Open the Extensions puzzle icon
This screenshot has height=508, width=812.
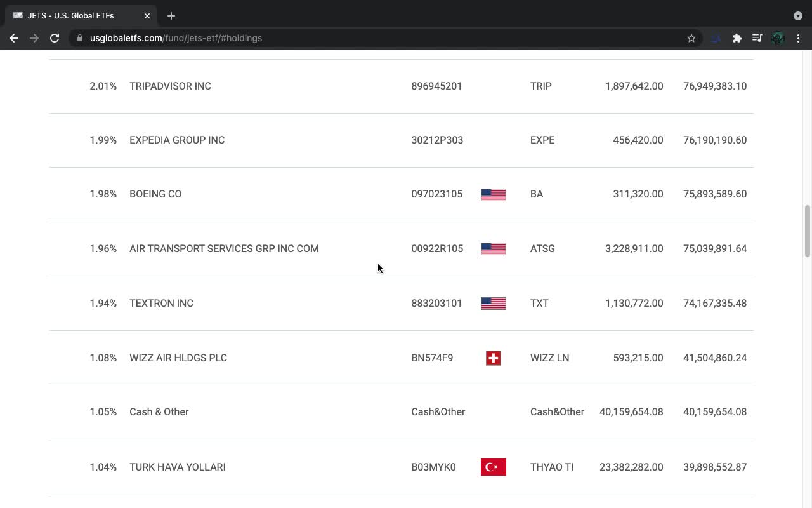pos(737,38)
